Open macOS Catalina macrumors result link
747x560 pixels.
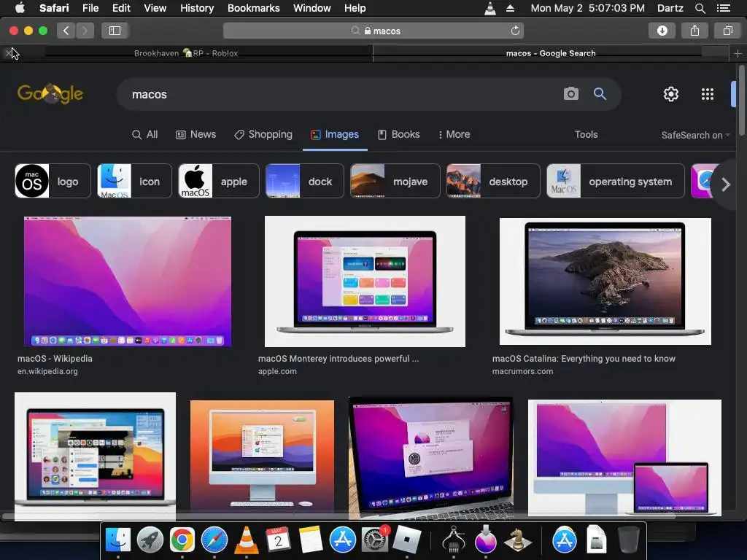pyautogui.click(x=584, y=359)
